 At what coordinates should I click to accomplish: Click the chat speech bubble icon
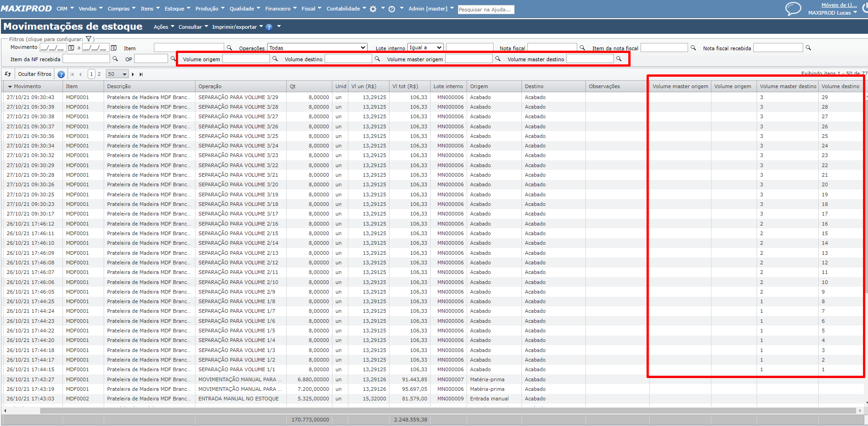(x=793, y=9)
